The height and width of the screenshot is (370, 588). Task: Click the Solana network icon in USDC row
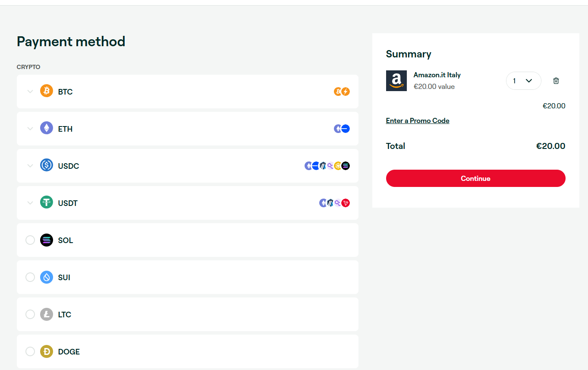tap(346, 166)
